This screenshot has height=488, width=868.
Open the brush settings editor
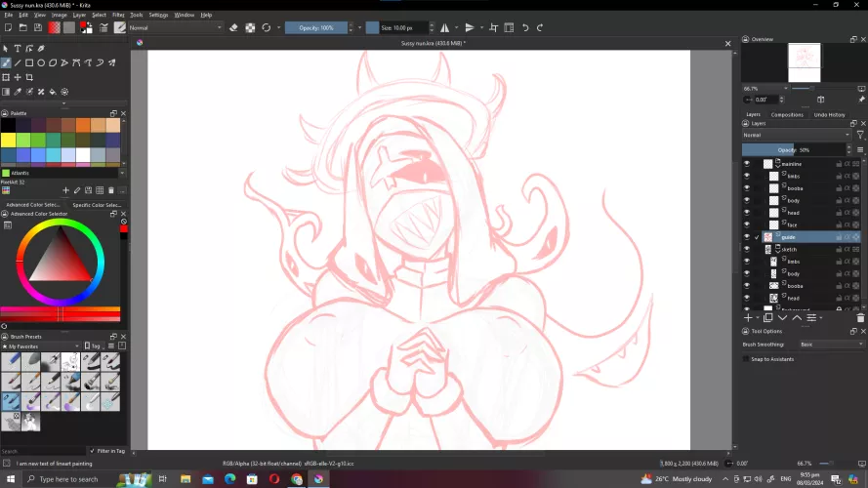tap(103, 27)
